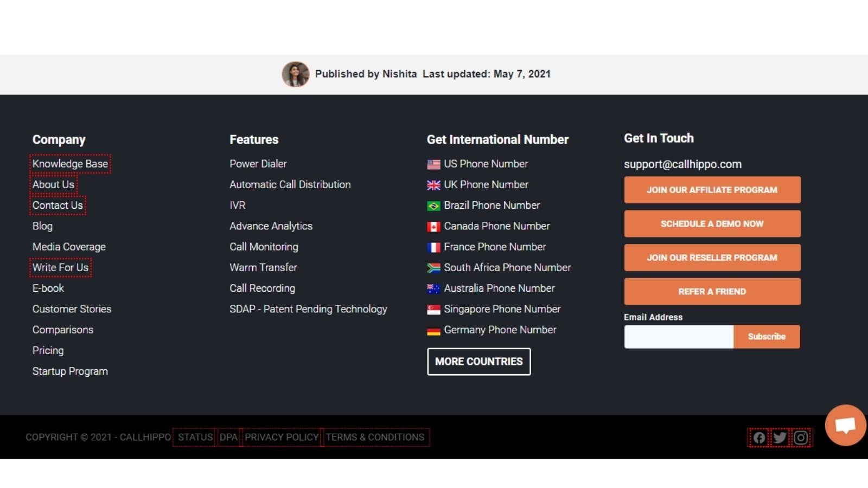868x488 pixels.
Task: Click the Australia flag icon
Action: 433,289
